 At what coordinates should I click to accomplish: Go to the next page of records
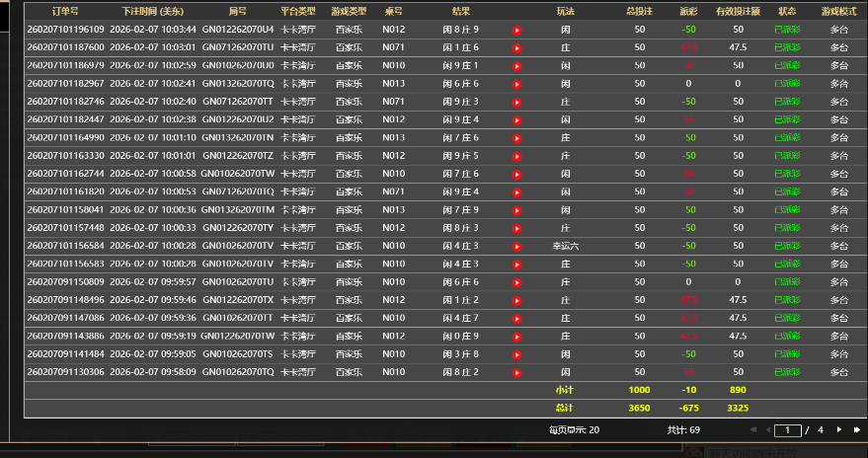[x=839, y=429]
